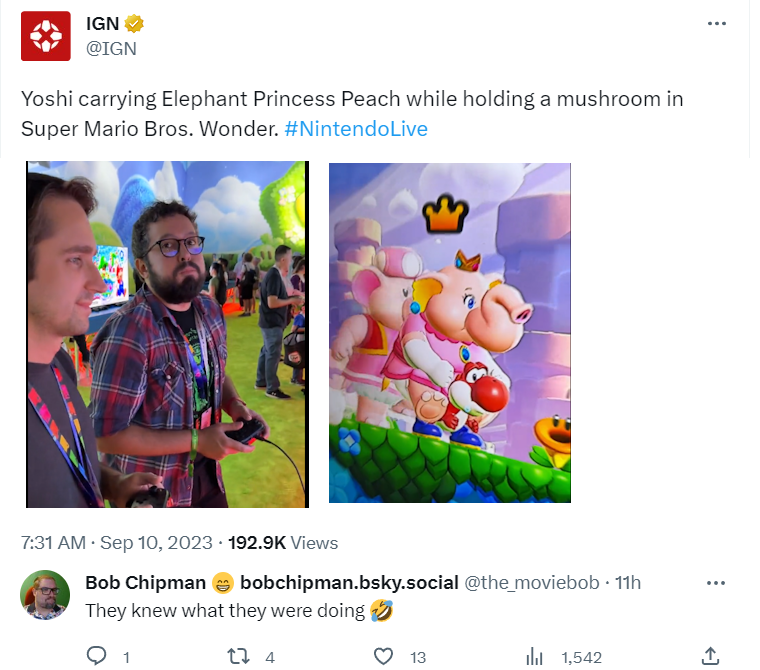
Task: Open more options on IGN's tweet
Action: click(716, 24)
